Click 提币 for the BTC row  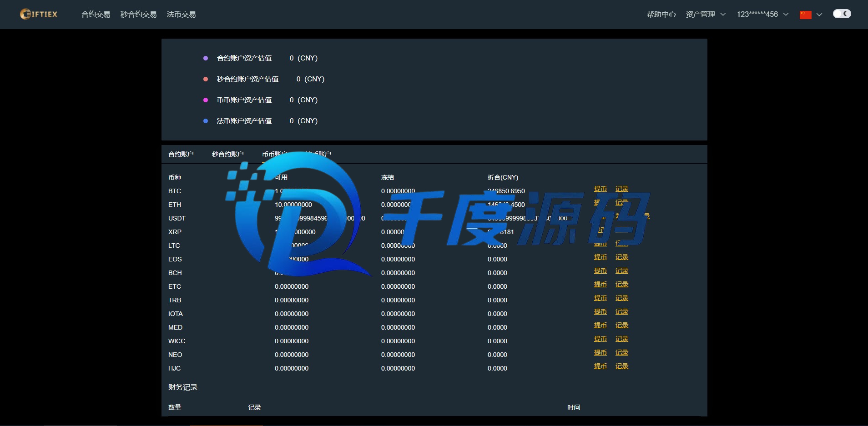[x=600, y=189]
